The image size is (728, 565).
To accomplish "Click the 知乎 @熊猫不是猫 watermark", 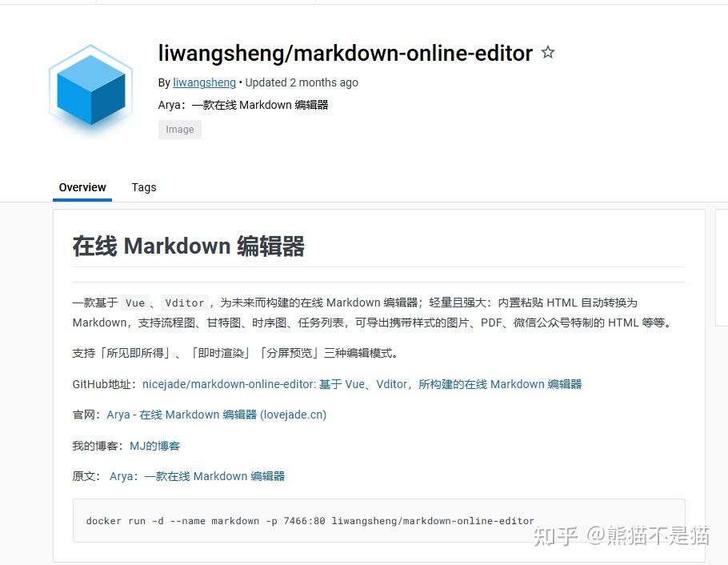I will click(622, 535).
